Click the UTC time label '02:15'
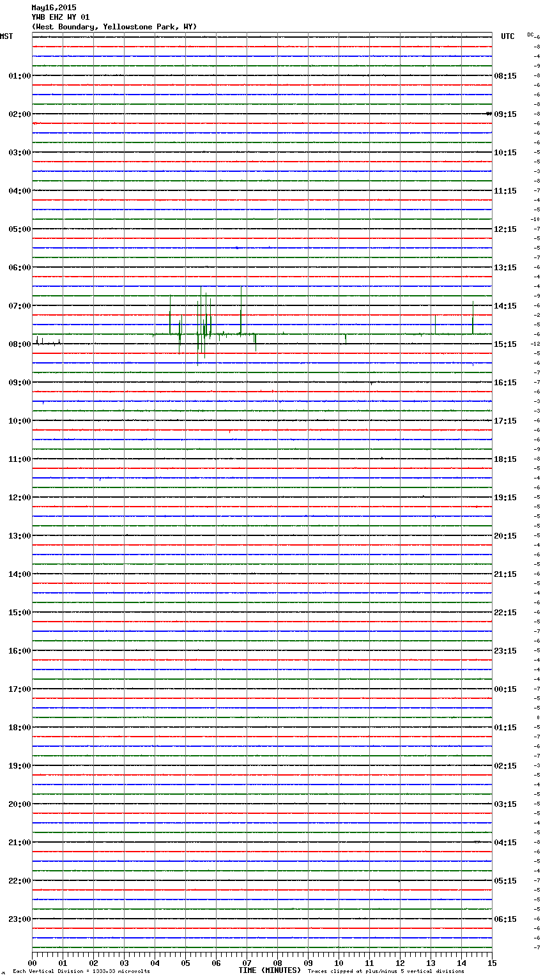The height and width of the screenshot is (980, 543). (x=505, y=766)
